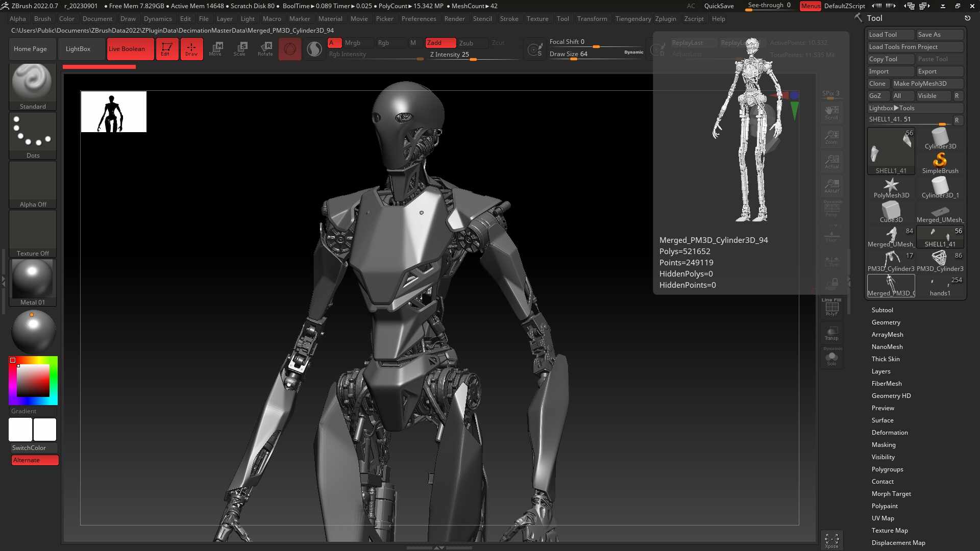Open the Dots stroke type selector
This screenshot has height=551, width=980.
click(33, 136)
